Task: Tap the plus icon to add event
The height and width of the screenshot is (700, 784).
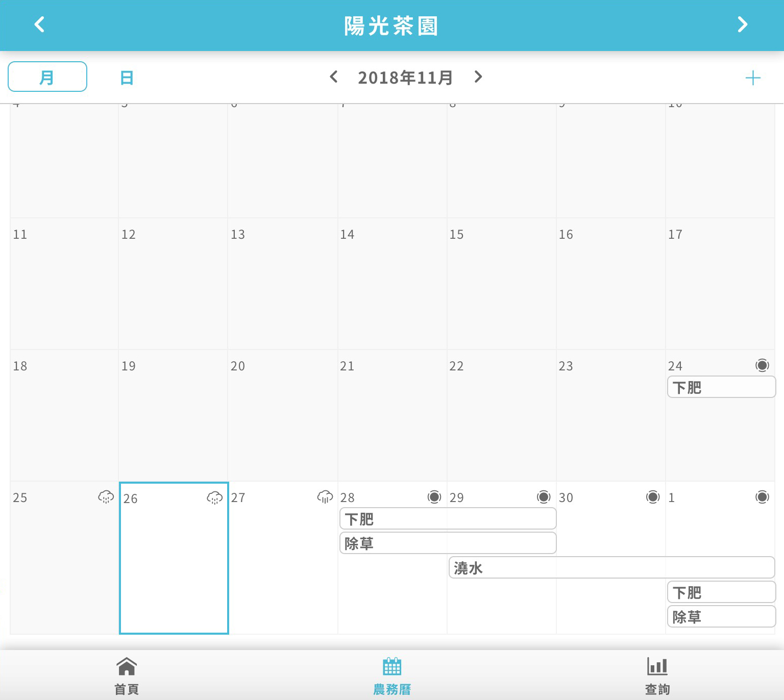Action: pos(752,78)
